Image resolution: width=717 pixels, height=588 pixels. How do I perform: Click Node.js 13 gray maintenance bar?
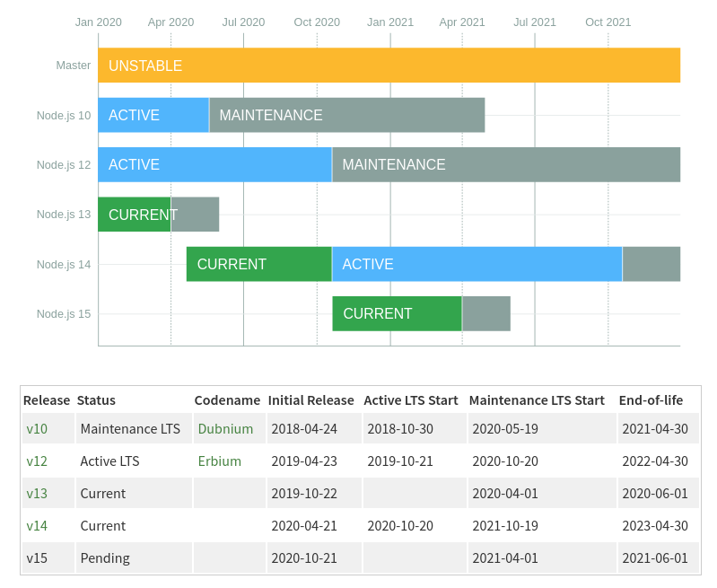tap(196, 215)
